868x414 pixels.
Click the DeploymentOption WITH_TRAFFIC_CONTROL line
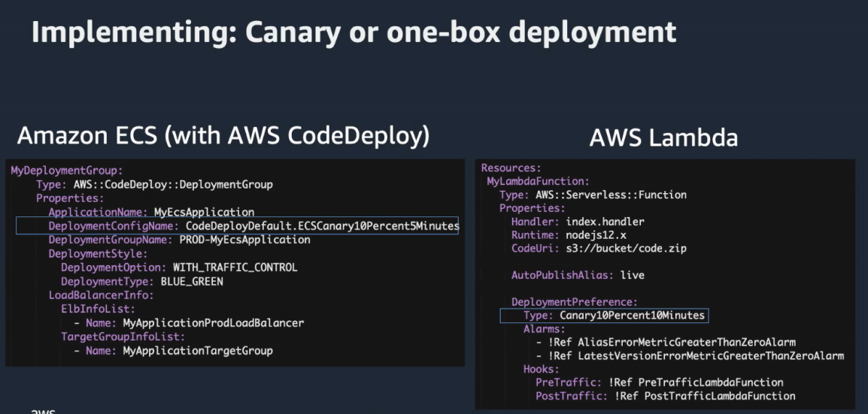click(179, 267)
